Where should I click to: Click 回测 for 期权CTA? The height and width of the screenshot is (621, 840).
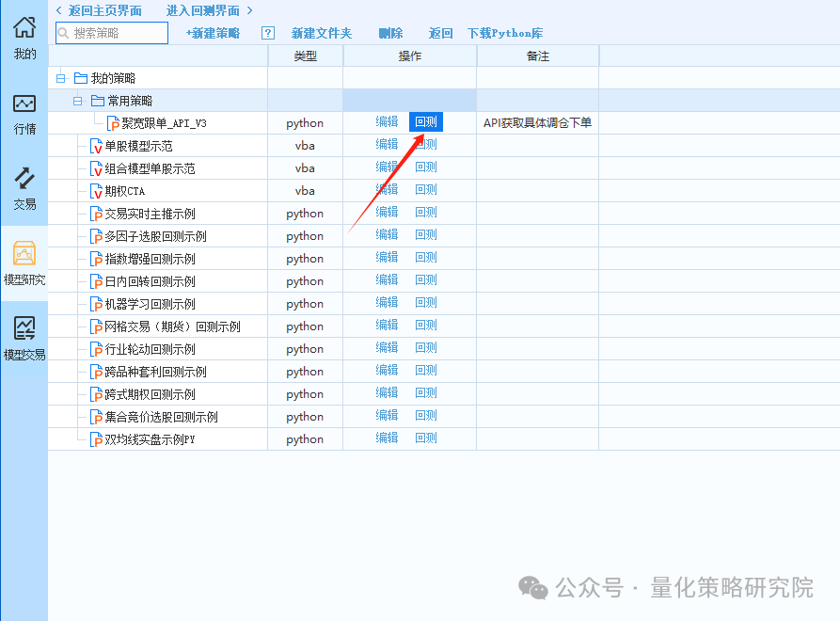coord(426,189)
